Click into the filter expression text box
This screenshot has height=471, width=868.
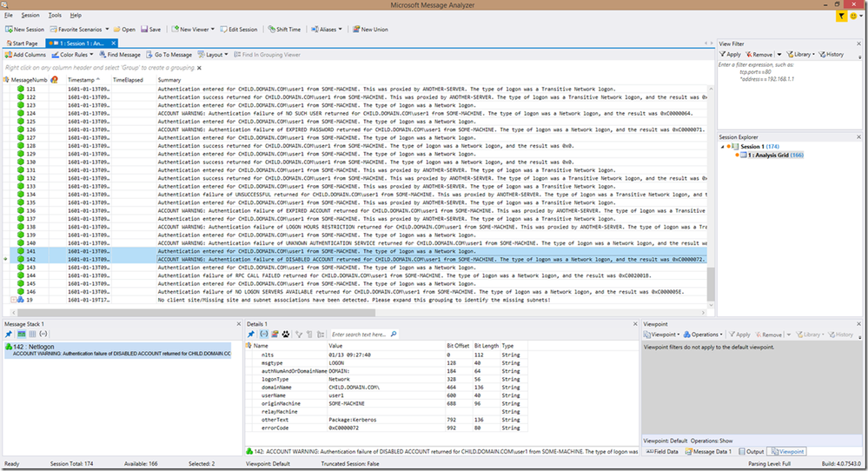pos(789,94)
